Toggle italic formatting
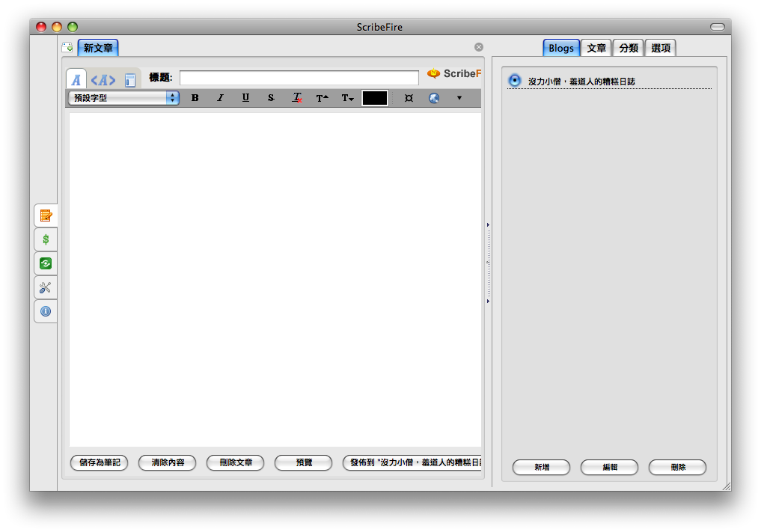The width and height of the screenshot is (761, 532). [220, 97]
